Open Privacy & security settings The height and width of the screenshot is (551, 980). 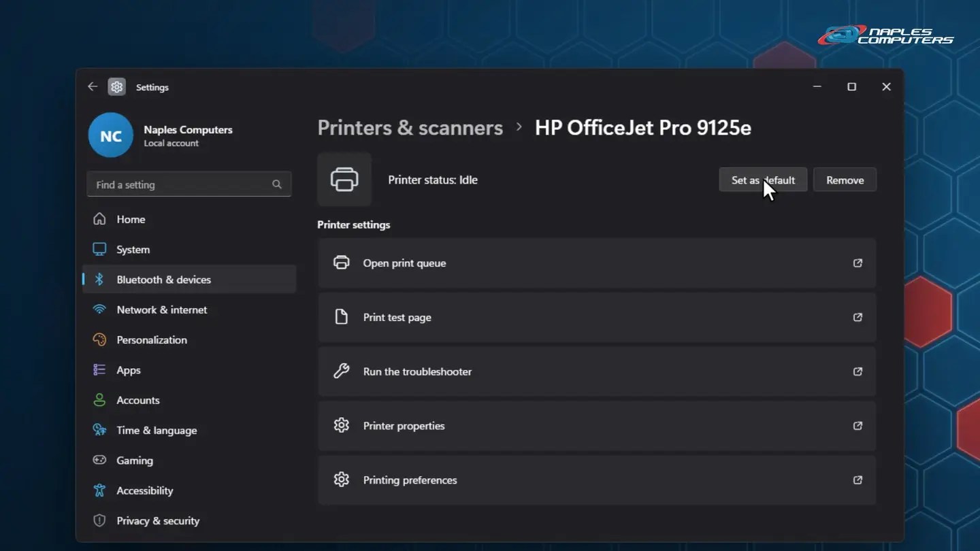point(189,520)
